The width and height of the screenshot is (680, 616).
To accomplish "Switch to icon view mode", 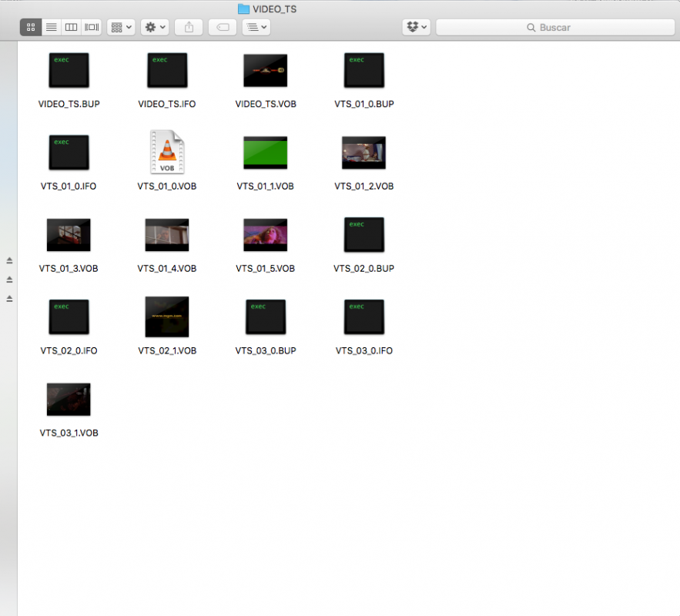I will coord(31,27).
